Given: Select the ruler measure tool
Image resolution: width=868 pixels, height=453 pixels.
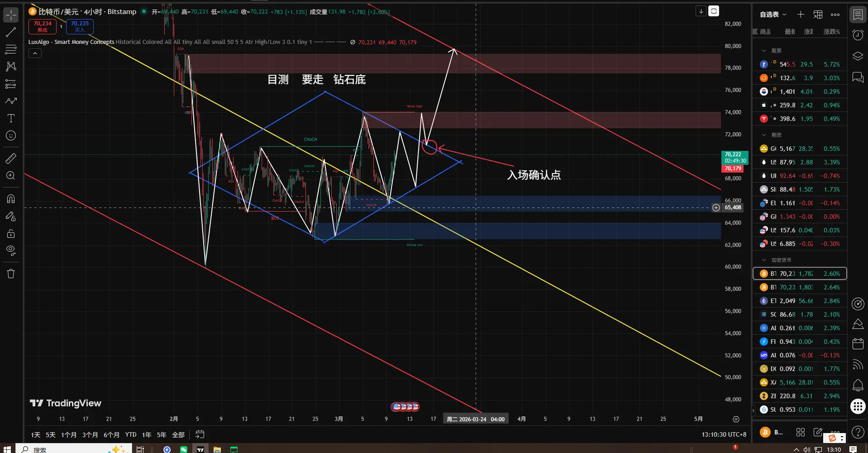Looking at the screenshot, I should (11, 158).
